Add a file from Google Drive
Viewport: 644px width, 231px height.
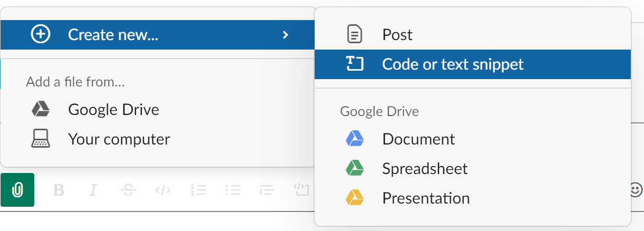tap(113, 110)
